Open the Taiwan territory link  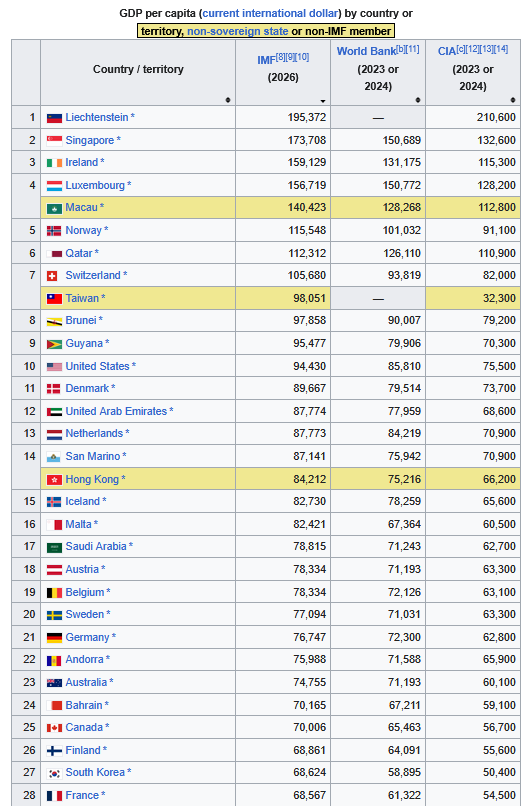tap(82, 298)
